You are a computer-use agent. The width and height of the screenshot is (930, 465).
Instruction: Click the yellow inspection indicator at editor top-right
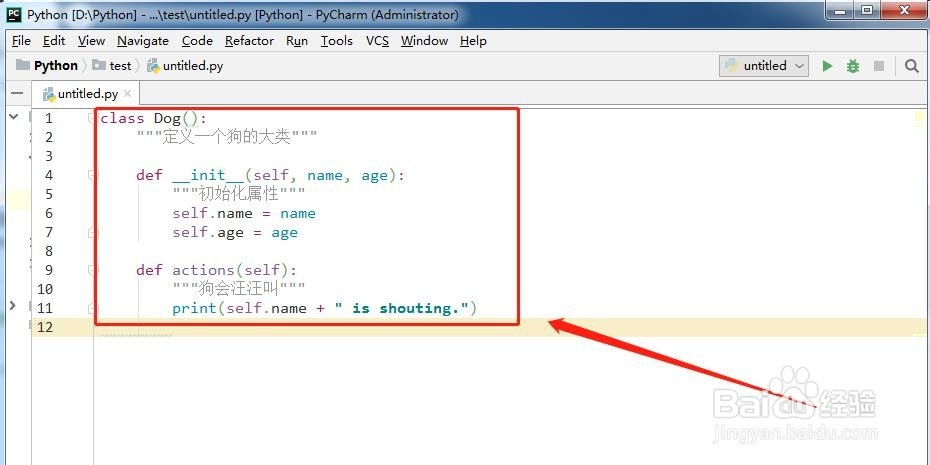coord(919,119)
